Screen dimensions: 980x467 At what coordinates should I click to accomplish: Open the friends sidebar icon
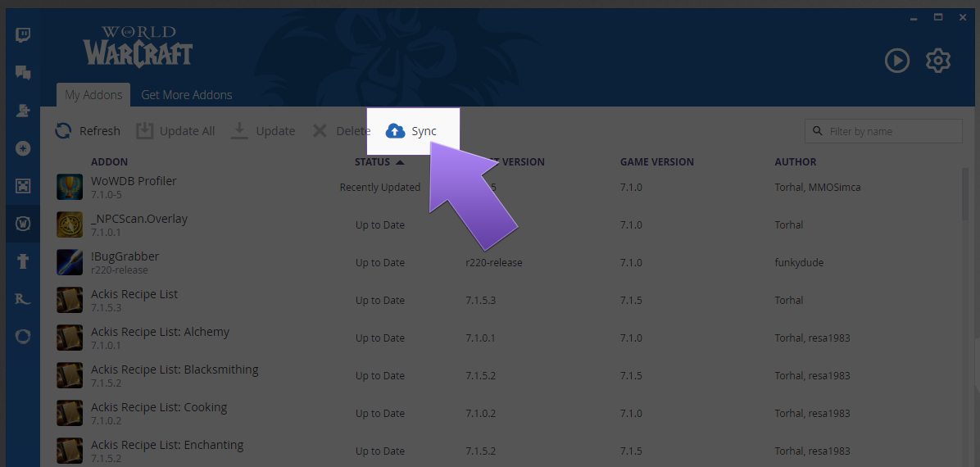(23, 111)
